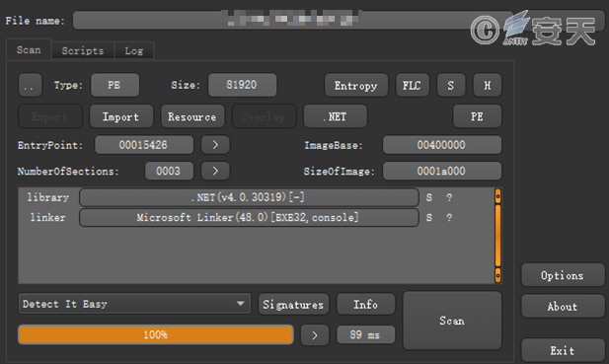
Task: Click the results list orange scrollbar
Action: pyautogui.click(x=497, y=236)
